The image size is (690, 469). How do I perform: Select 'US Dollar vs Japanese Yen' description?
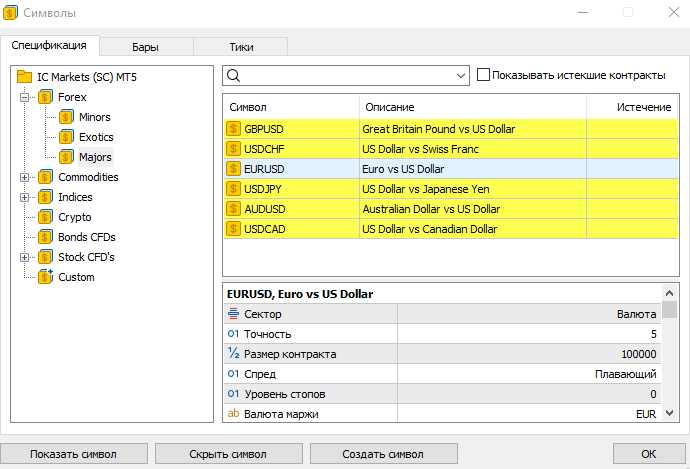point(426,189)
